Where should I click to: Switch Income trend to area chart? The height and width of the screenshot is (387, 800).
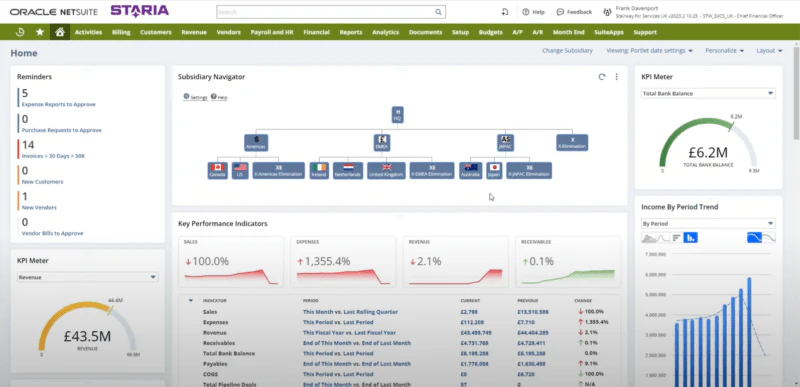648,238
